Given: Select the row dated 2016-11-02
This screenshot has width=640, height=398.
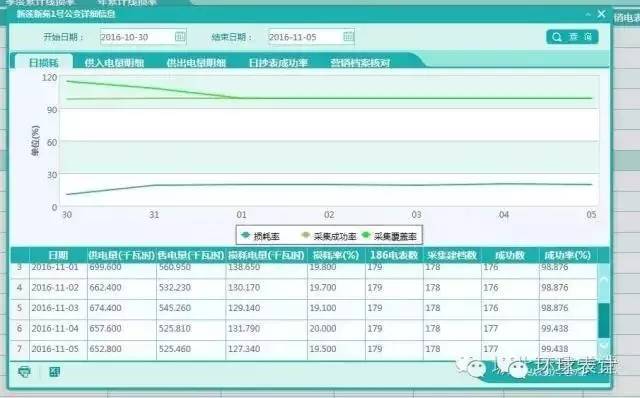Looking at the screenshot, I should (x=304, y=288).
